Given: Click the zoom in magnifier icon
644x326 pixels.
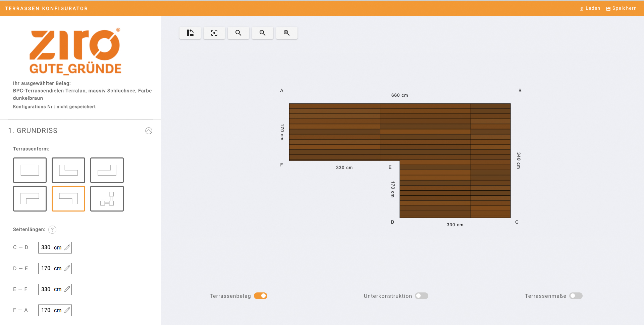Looking at the screenshot, I should click(x=263, y=33).
